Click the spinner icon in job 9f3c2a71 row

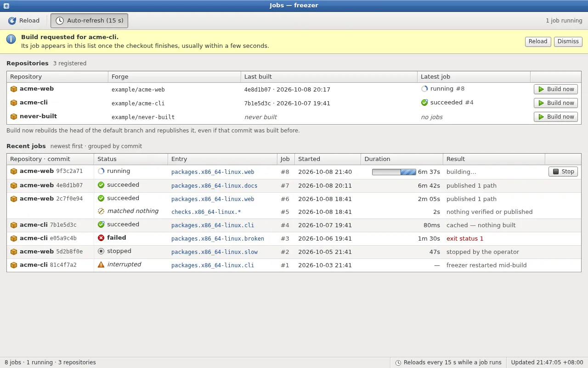tap(101, 171)
